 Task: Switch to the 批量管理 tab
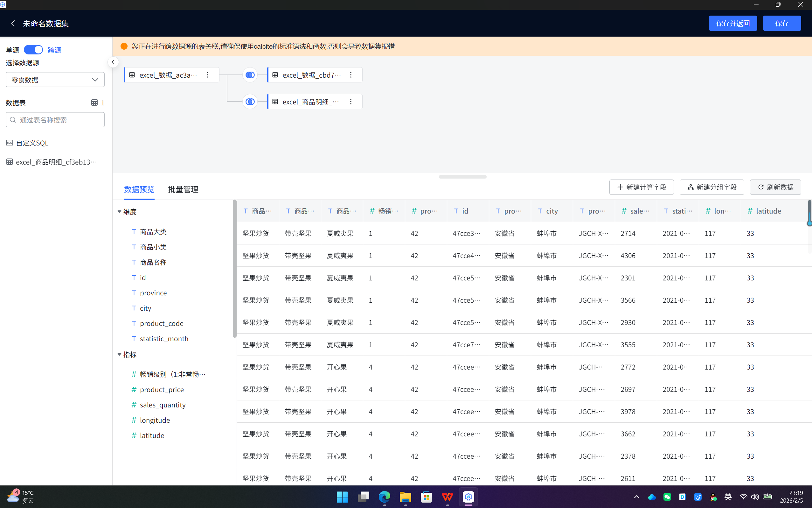[183, 189]
